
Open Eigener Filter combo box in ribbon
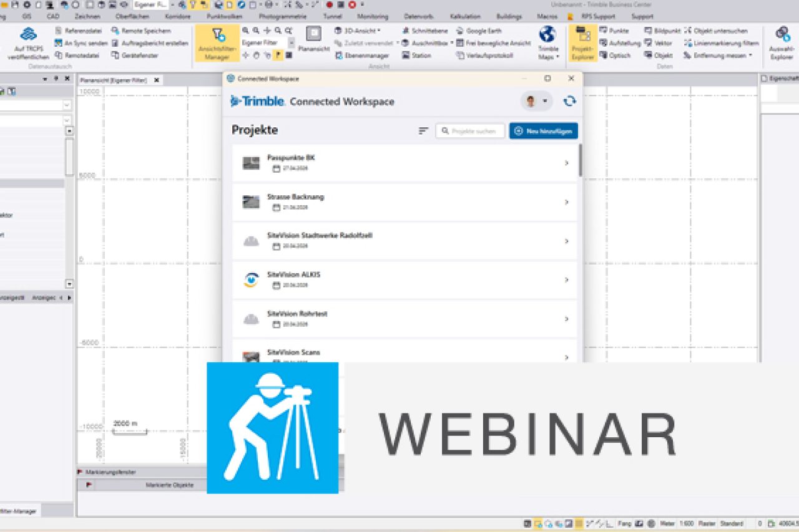point(268,42)
